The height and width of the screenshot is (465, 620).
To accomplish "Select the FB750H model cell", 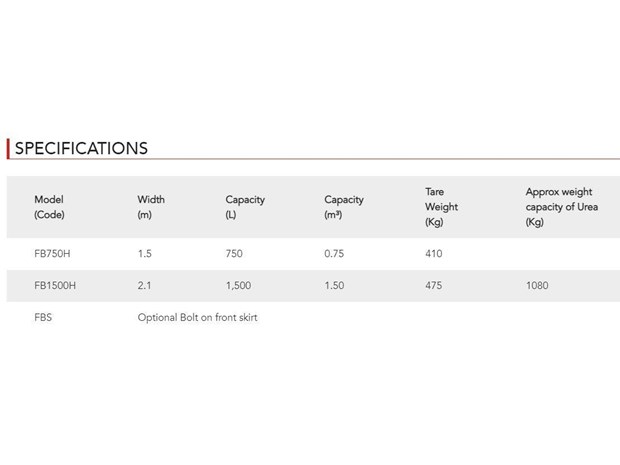I will coord(52,253).
